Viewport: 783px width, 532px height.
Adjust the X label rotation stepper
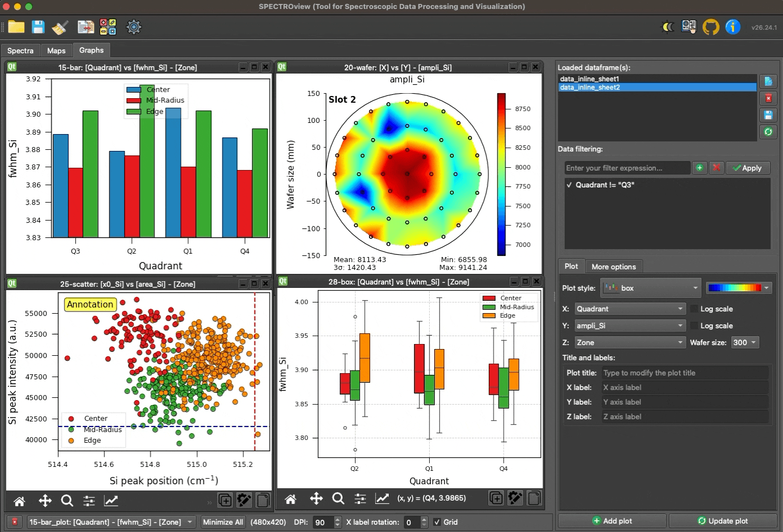[424, 522]
